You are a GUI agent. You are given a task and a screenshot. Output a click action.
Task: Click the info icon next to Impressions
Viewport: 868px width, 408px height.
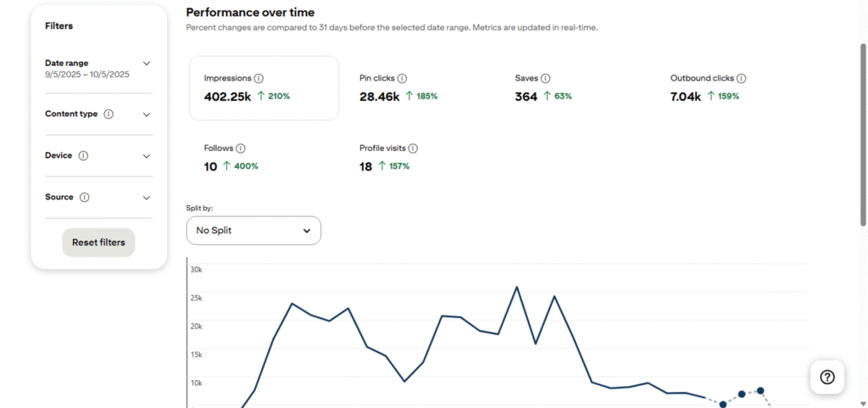259,78
